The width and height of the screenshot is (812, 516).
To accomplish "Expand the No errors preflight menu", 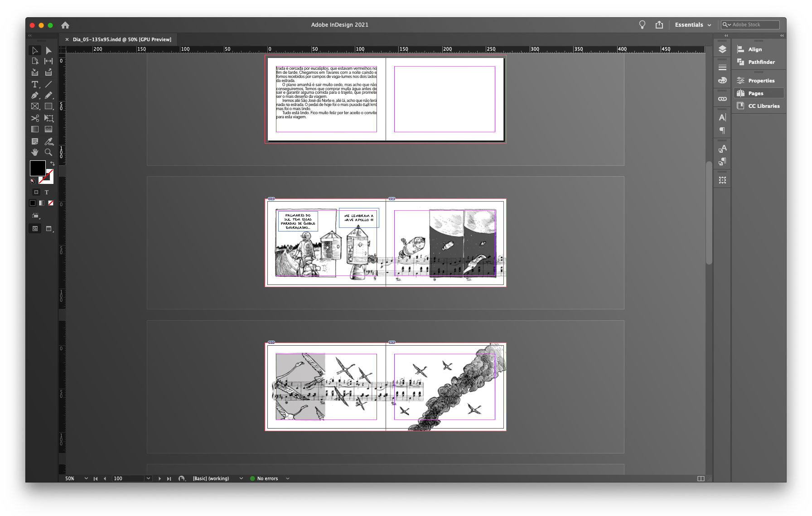I will [287, 478].
